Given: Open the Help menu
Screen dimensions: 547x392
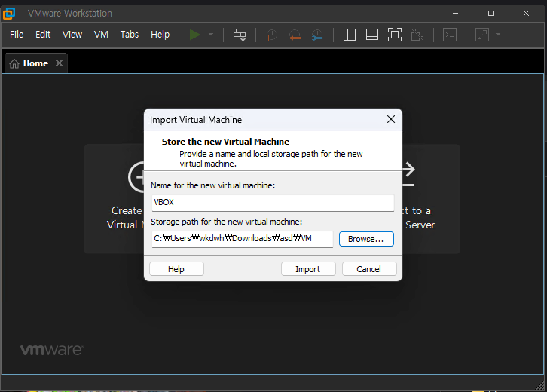Looking at the screenshot, I should (x=160, y=35).
